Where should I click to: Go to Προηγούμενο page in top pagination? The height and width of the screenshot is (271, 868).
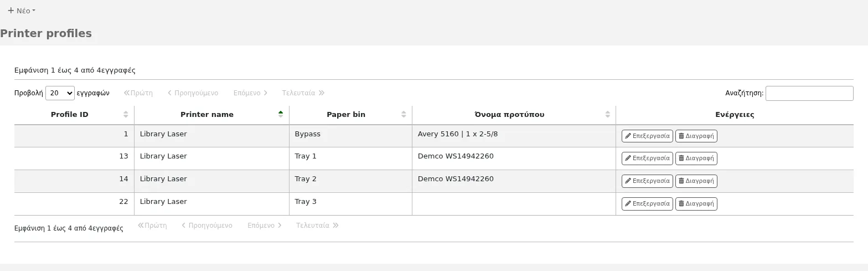click(x=193, y=93)
